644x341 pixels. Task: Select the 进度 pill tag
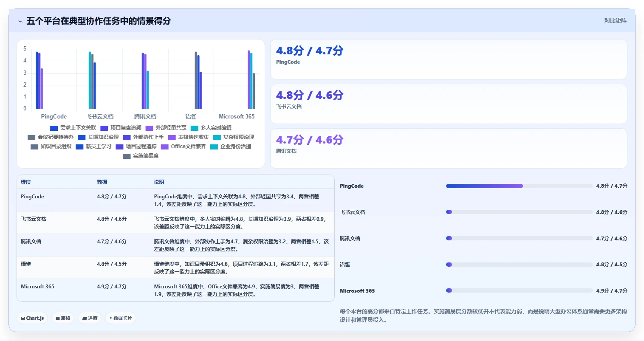[90, 318]
